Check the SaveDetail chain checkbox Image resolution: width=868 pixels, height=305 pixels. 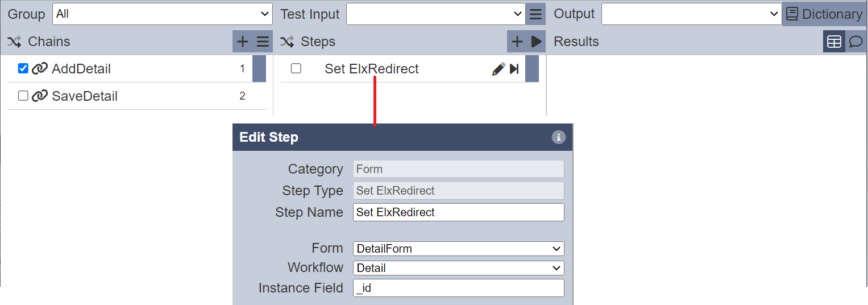(23, 96)
